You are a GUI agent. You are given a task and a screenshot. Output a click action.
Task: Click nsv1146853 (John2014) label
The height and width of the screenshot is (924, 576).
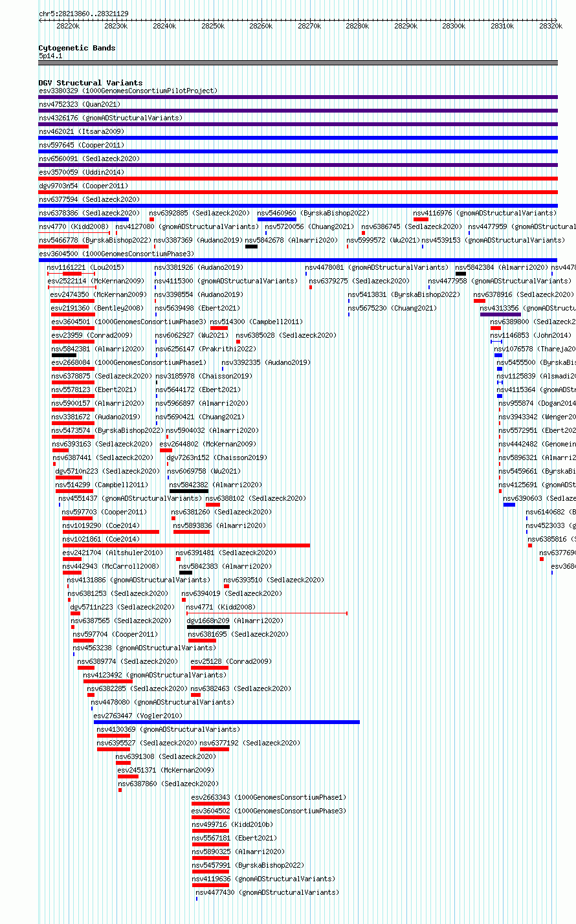(531, 335)
